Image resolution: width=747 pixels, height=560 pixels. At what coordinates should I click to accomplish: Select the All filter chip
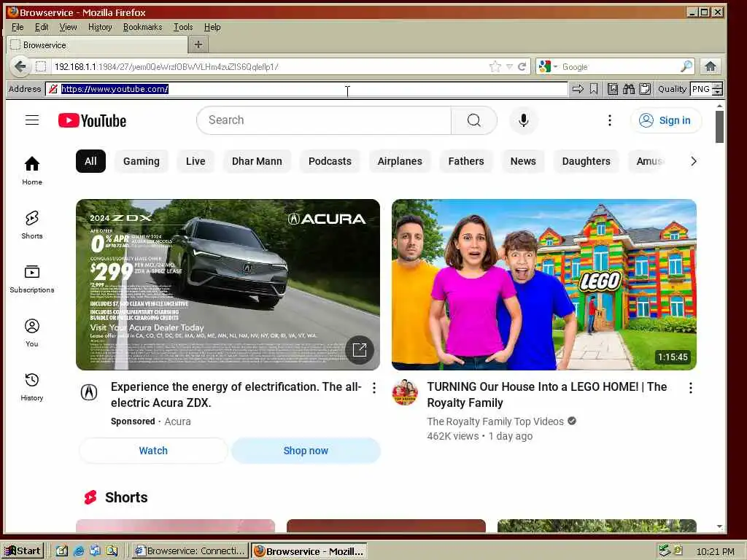[x=90, y=161]
